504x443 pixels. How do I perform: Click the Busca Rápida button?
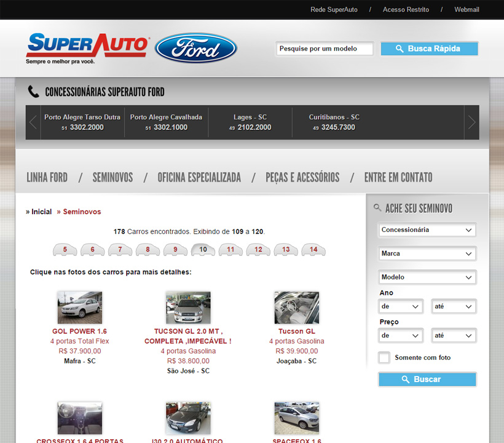pyautogui.click(x=430, y=49)
